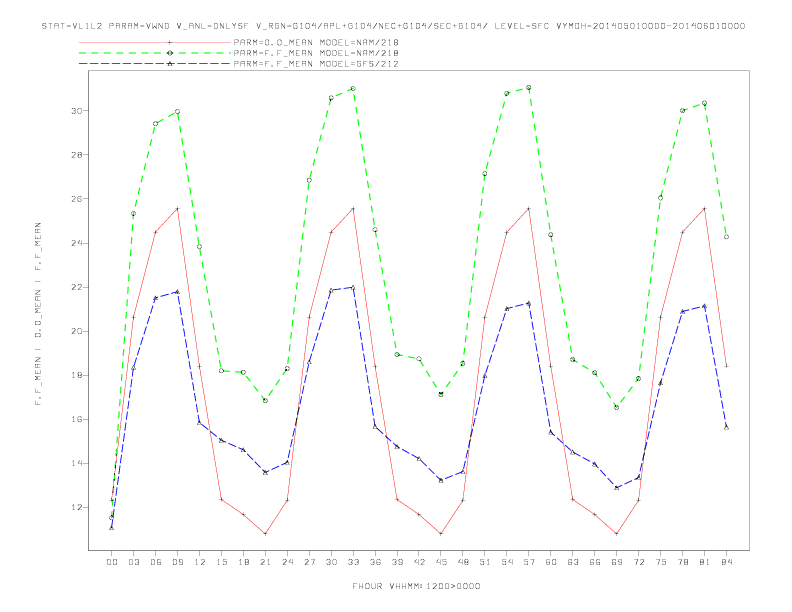Click the chart title text starting STAT=VL1L2
The image size is (792, 612).
[393, 26]
